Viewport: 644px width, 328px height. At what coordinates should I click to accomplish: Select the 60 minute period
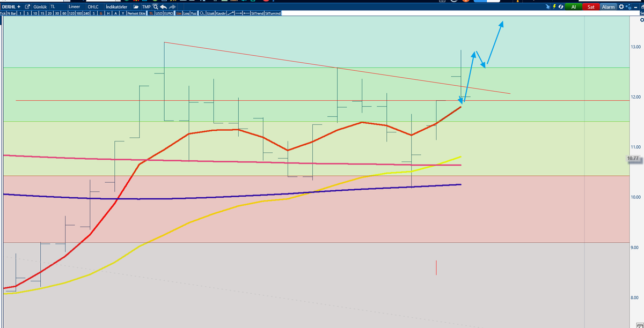pos(64,13)
